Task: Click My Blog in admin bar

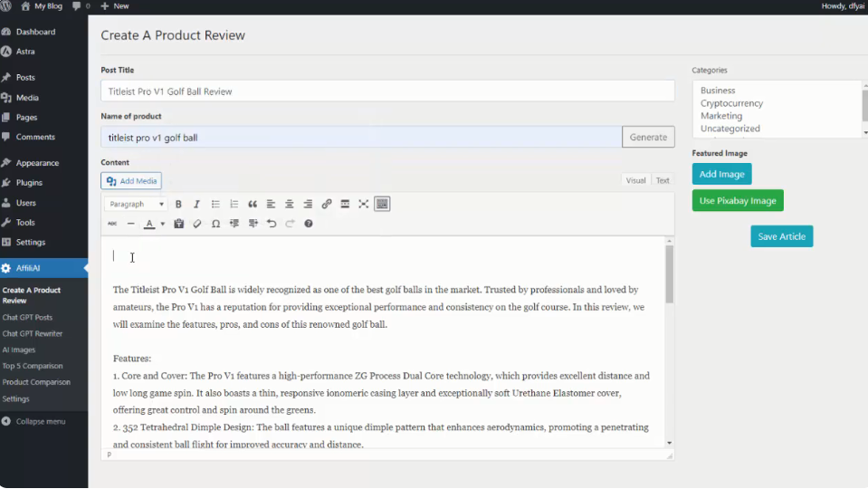Action: click(42, 6)
